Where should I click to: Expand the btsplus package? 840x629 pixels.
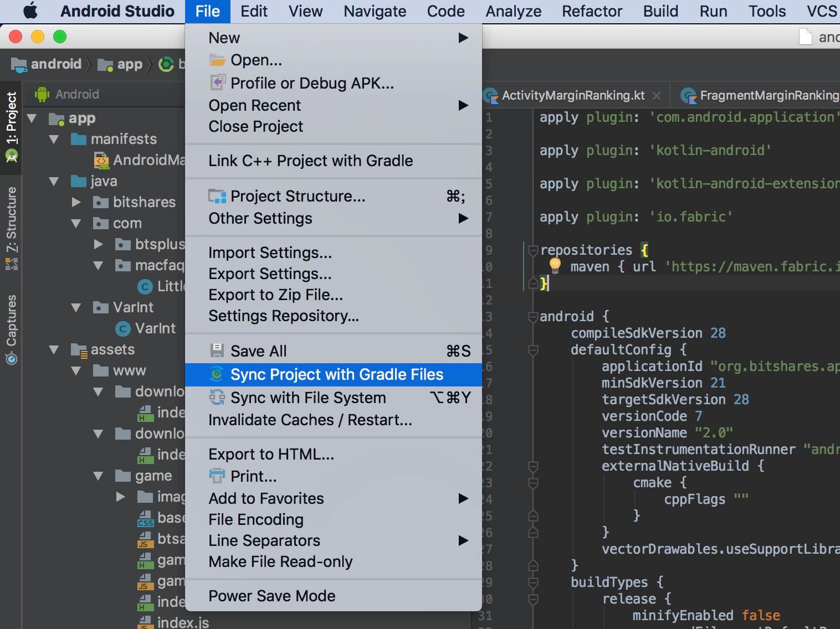[x=98, y=244]
